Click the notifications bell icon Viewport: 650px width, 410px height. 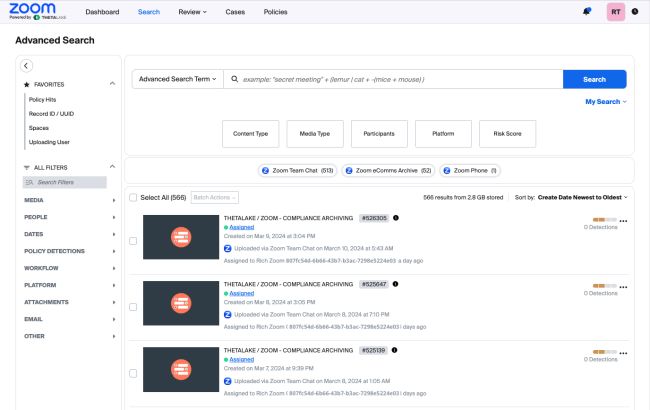[586, 12]
